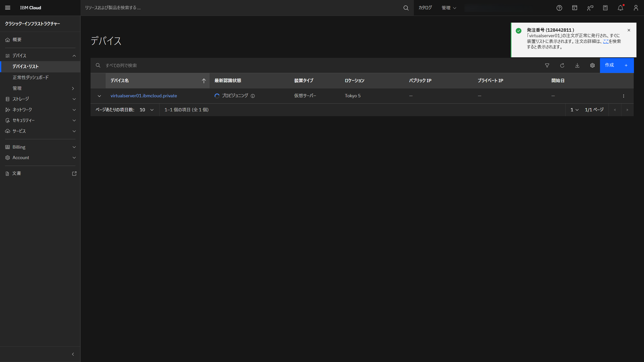Open the support agent chat icon
The image size is (644, 362).
pos(590,8)
